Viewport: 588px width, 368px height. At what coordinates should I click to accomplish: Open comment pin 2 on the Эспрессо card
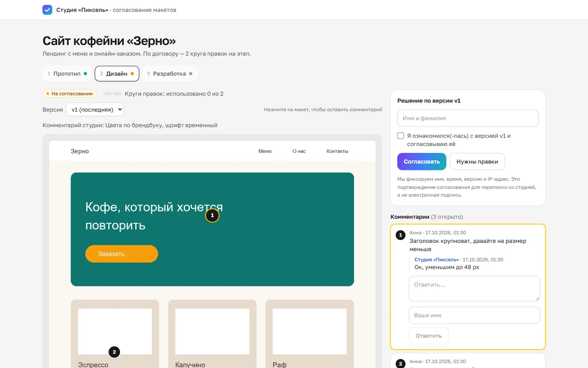(x=114, y=352)
